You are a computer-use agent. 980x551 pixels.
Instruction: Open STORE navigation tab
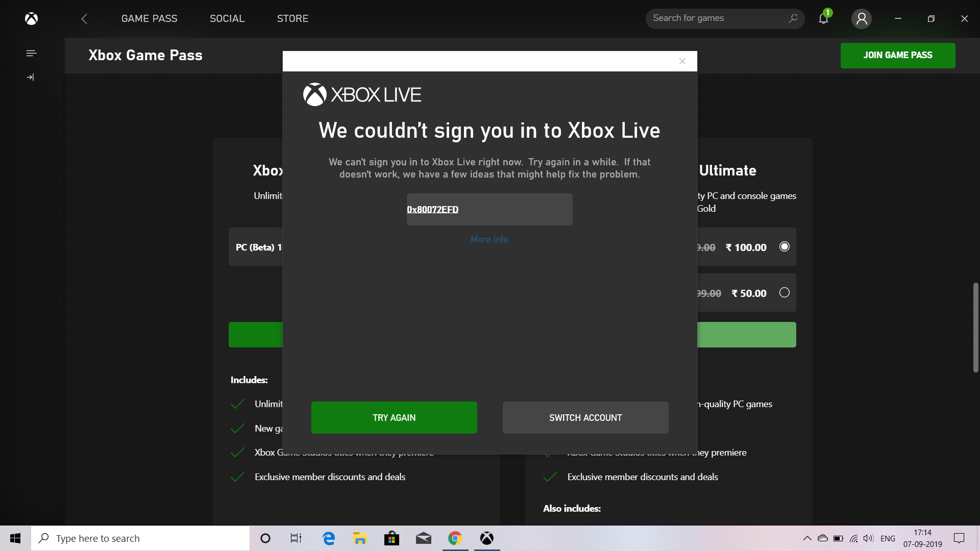[292, 18]
